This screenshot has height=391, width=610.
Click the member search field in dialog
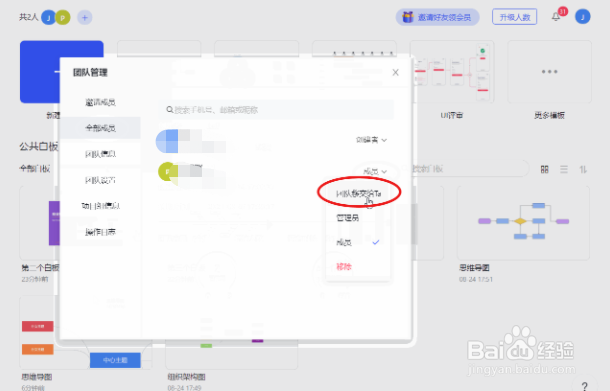[278, 110]
